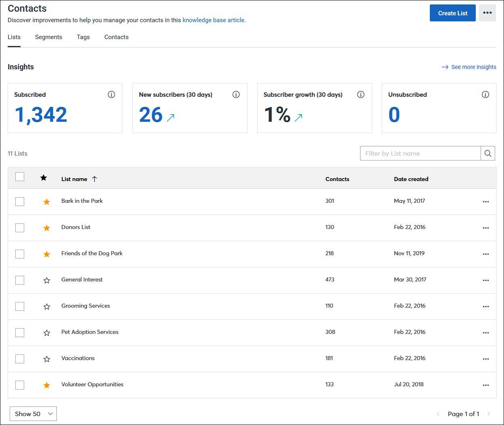Sort by favorites star column header

(44, 177)
